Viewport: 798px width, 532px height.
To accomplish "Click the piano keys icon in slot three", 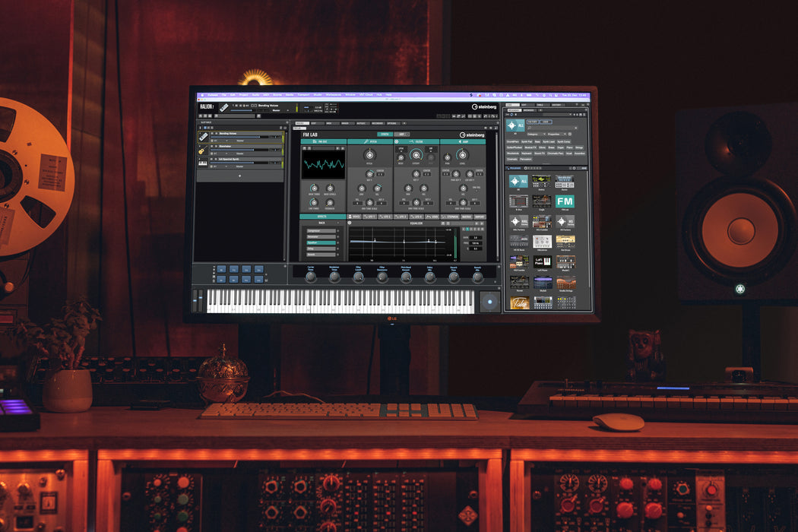I will (204, 162).
